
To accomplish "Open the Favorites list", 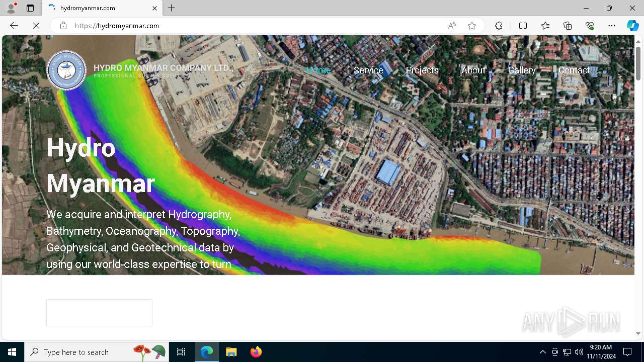I will 545,26.
